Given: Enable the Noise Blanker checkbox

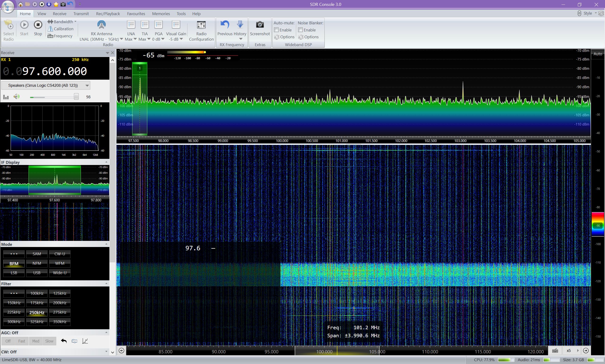Looking at the screenshot, I should click(300, 30).
